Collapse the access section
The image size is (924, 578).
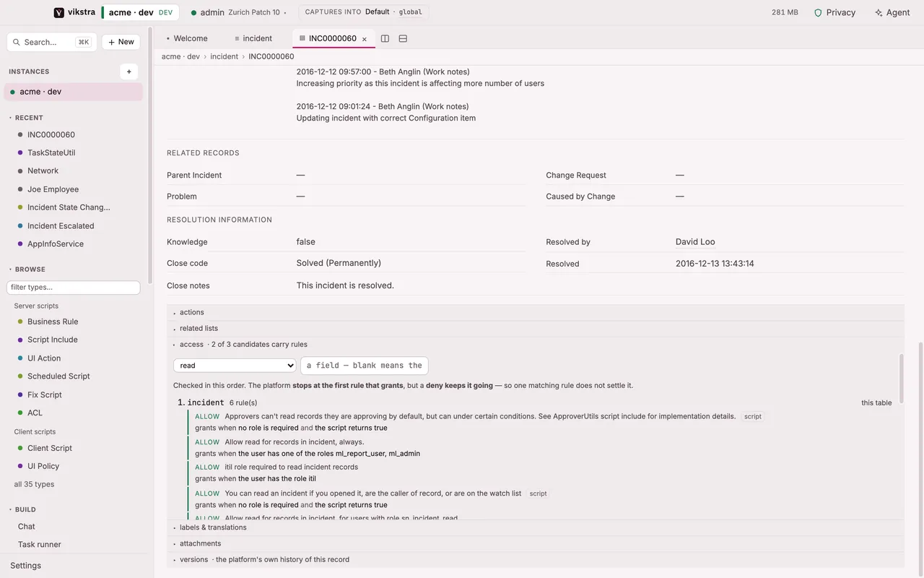pyautogui.click(x=535, y=345)
